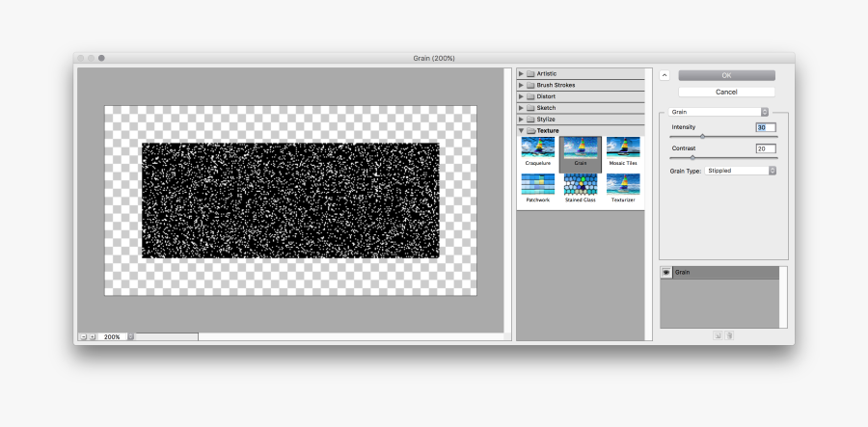The height and width of the screenshot is (427, 868).
Task: Click the zoom in plus button
Action: [93, 336]
